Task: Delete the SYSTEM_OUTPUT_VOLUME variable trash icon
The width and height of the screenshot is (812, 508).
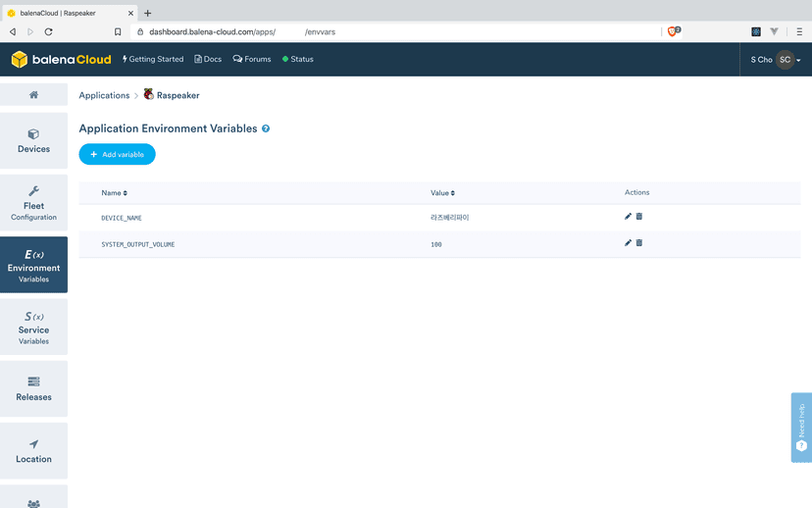Action: point(639,243)
